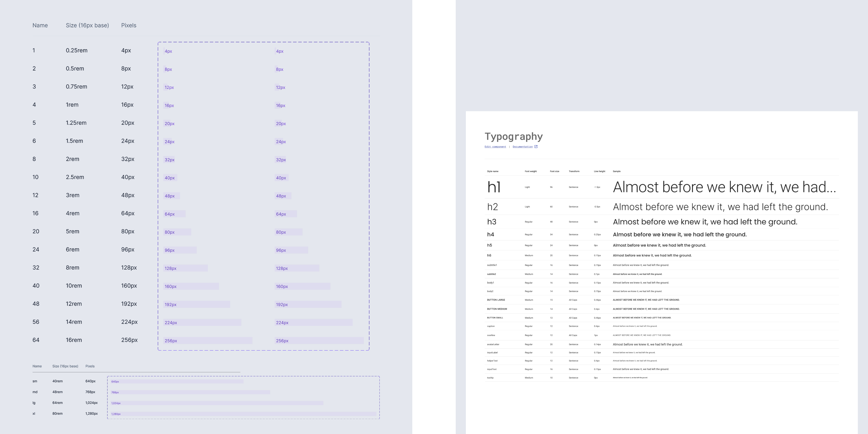Open the external-link icon beside Documentation
The image size is (868, 434).
536,147
